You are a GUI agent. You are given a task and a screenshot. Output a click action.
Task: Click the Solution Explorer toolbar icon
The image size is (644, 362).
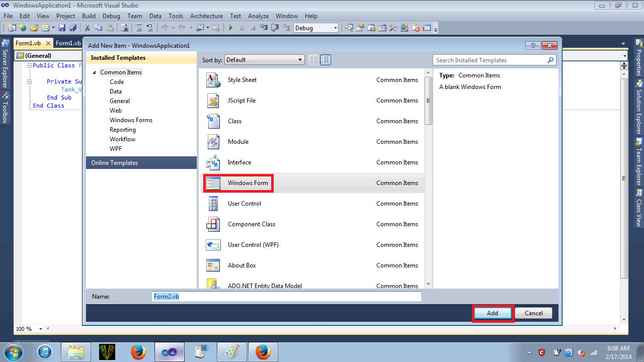[x=349, y=28]
